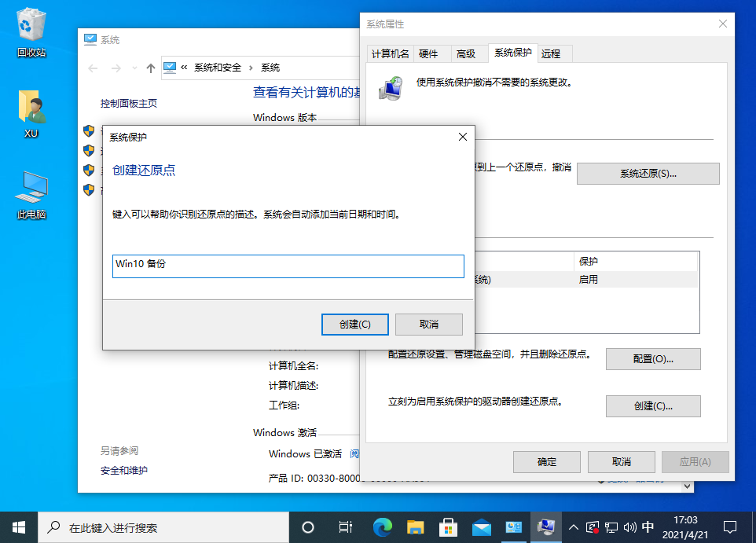Screen dimensions: 756x543
Task: Click the volume speaker icon in system tray
Action: click(x=629, y=526)
